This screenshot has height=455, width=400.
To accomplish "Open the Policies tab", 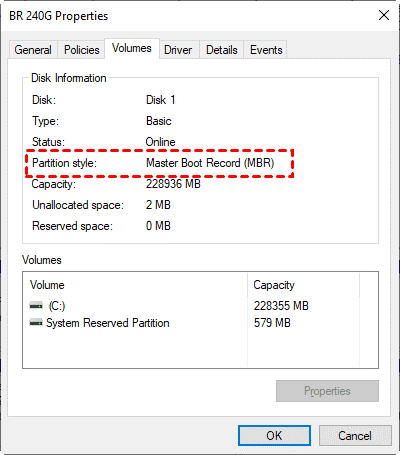I will tap(82, 50).
